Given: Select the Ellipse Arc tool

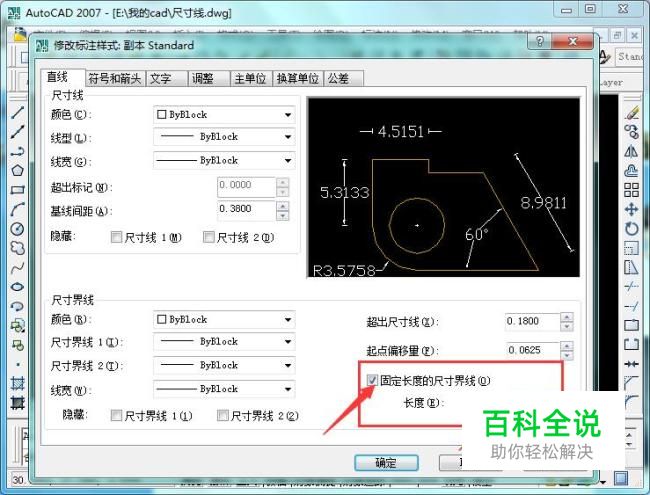Looking at the screenshot, I should point(17,306).
